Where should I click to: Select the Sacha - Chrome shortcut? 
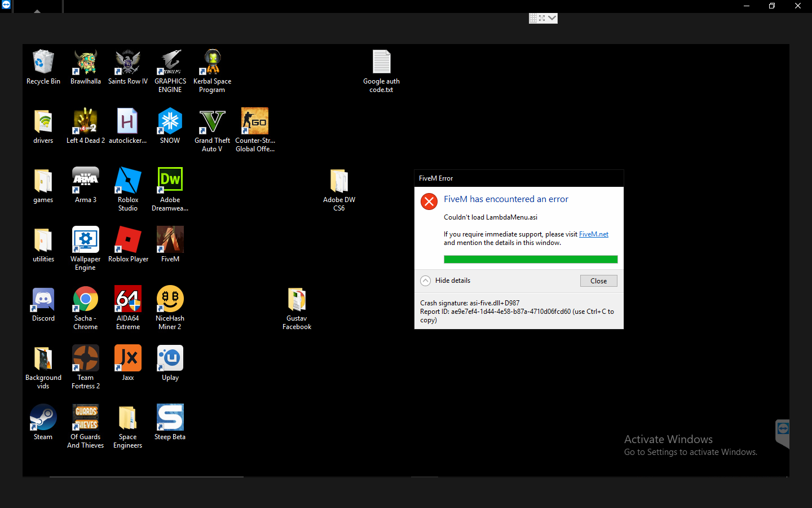(86, 308)
